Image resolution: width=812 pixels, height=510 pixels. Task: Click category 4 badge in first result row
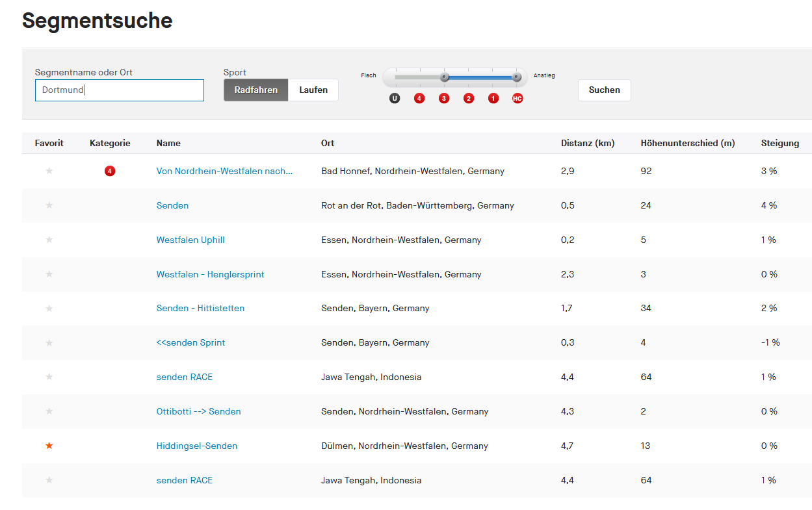110,171
